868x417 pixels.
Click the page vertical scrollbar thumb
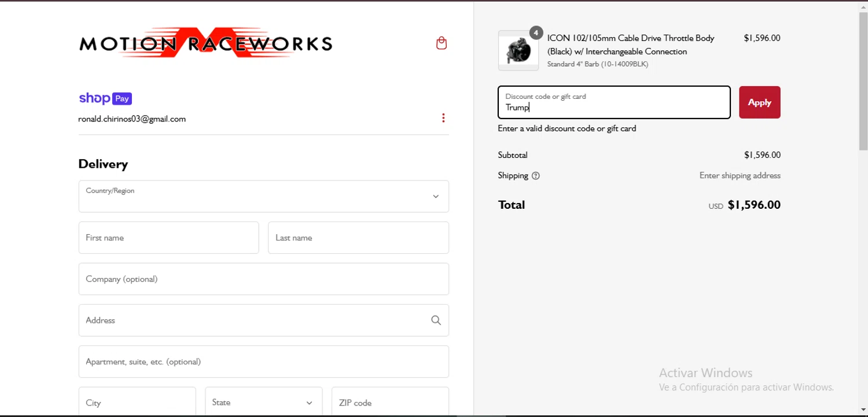coord(863,81)
